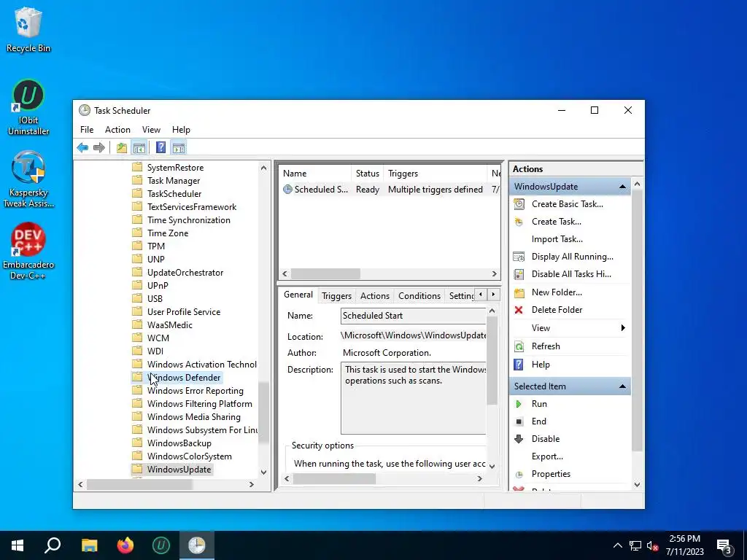Select the WaaSMedic folder
The width and height of the screenshot is (747, 560).
pos(169,324)
